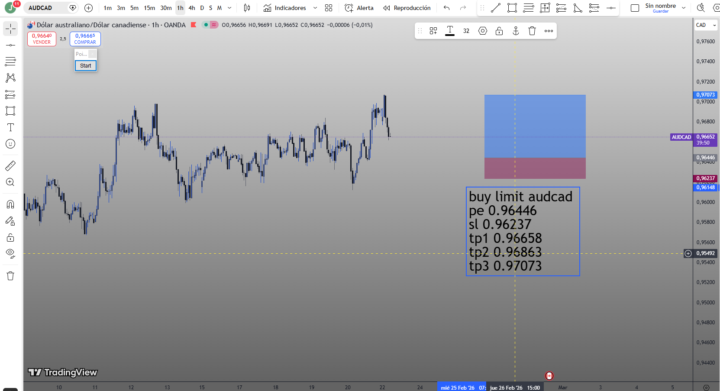Open the layout setup square icon
Screen dimensions: 720x391
tap(635, 8)
